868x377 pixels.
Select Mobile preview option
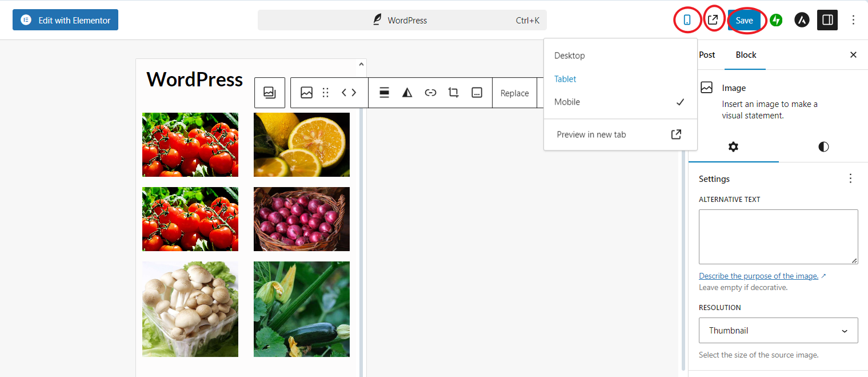click(567, 102)
